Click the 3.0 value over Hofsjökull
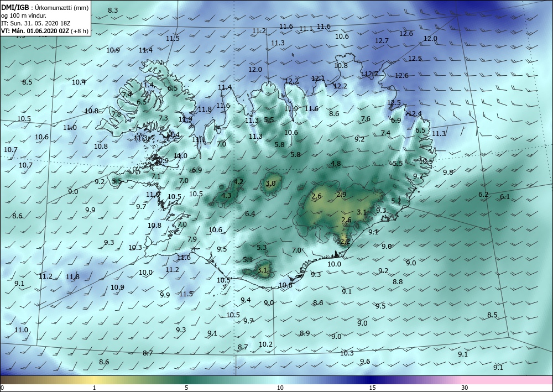 click(270, 184)
